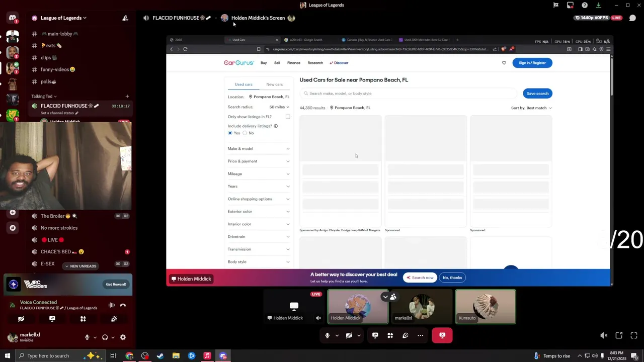Expand Exterior color filter
644x362 pixels.
pyautogui.click(x=259, y=212)
